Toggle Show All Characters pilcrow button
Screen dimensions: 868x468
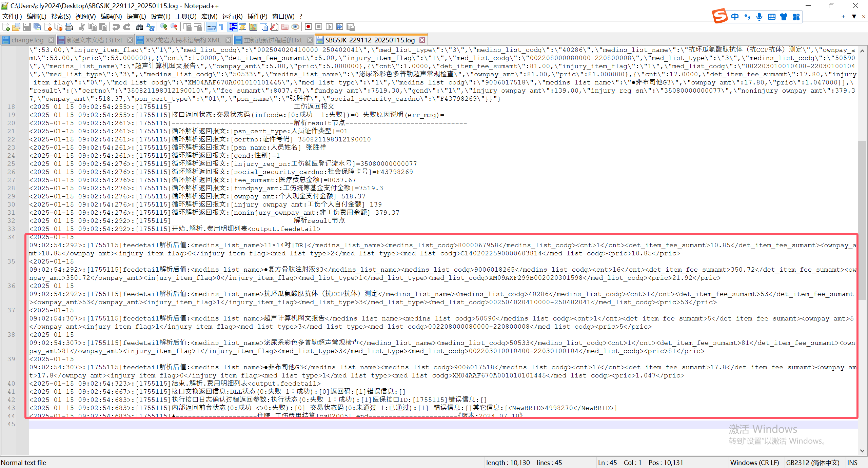(x=221, y=27)
